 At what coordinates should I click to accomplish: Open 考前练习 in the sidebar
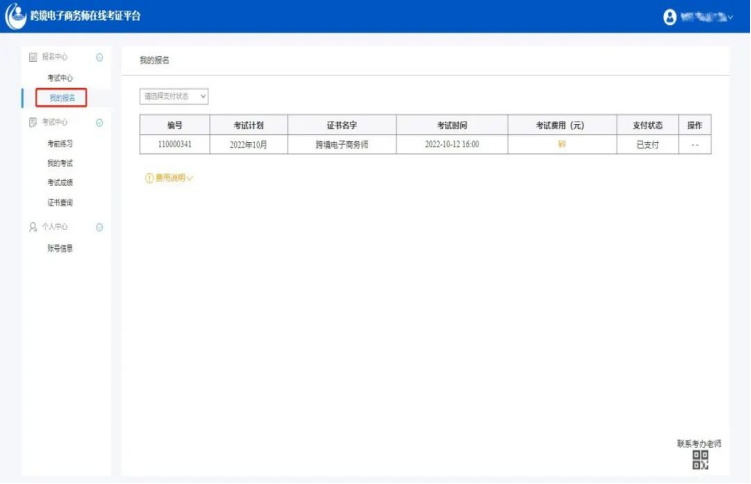point(60,143)
